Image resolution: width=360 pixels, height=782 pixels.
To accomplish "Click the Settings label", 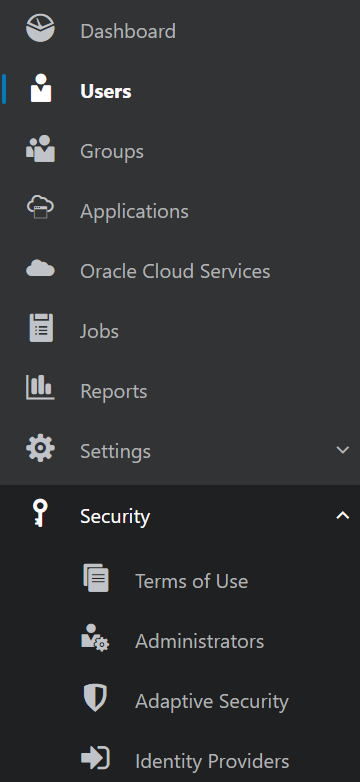I will tap(115, 451).
